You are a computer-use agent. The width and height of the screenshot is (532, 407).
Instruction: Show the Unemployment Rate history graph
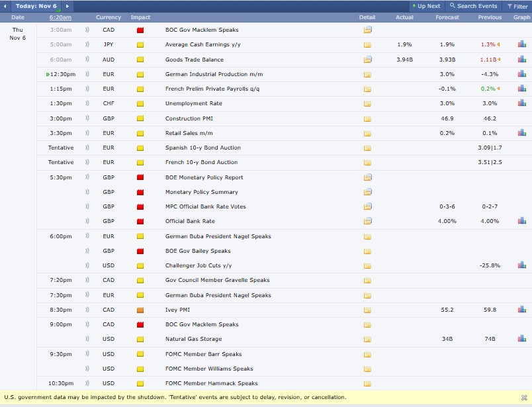521,103
